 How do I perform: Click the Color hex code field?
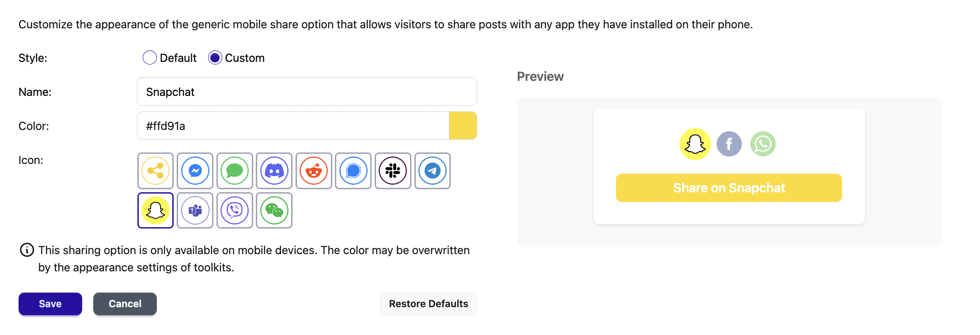(x=293, y=126)
